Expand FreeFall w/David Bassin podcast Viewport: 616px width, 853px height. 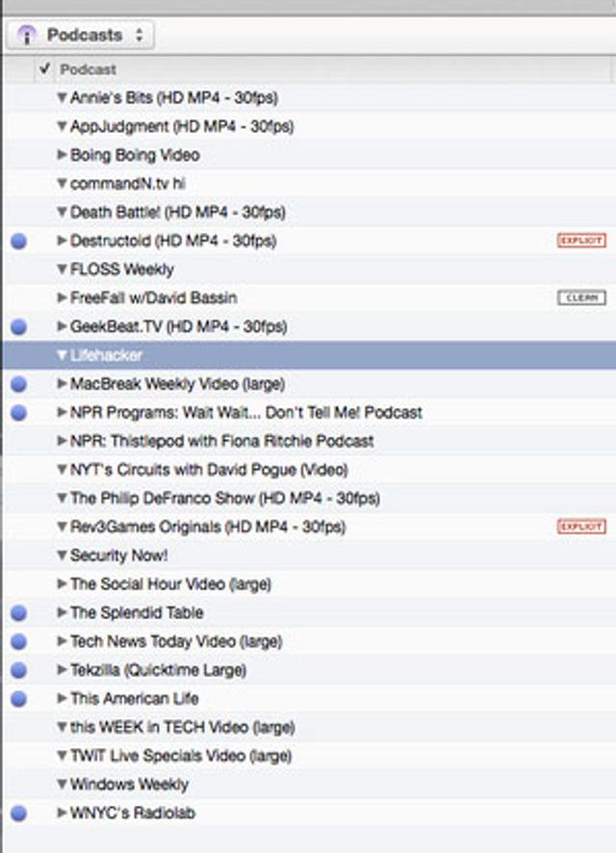(62, 297)
